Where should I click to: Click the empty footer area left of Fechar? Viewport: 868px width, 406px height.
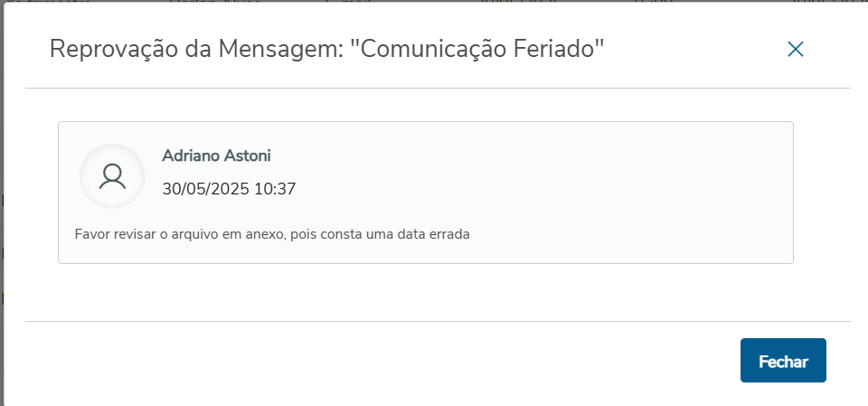(x=362, y=362)
